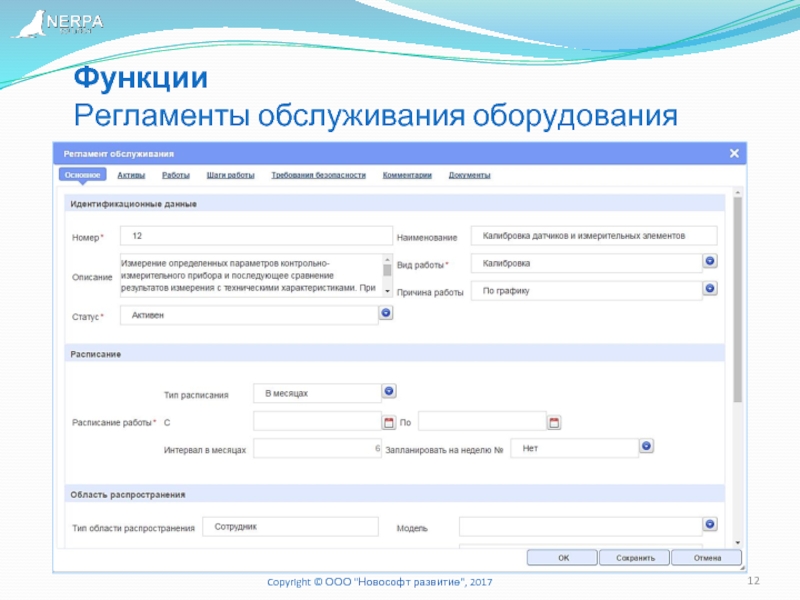Go to Шаги работы tab

coord(230,175)
